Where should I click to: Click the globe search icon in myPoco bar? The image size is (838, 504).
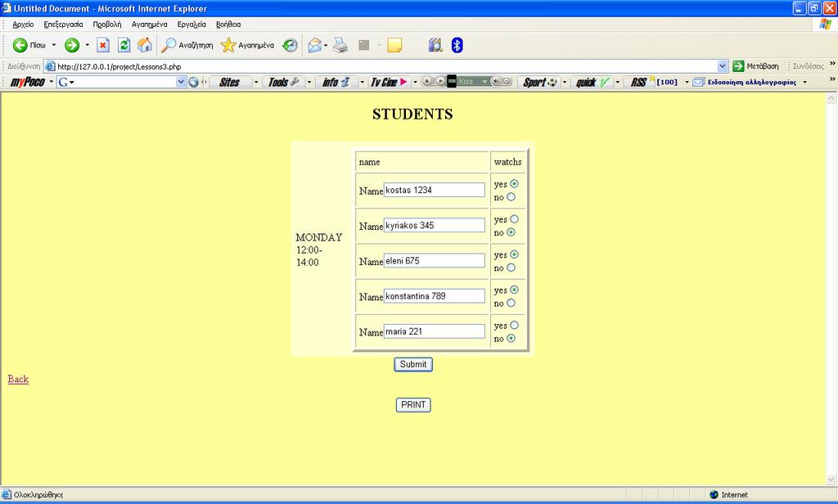pyautogui.click(x=193, y=82)
